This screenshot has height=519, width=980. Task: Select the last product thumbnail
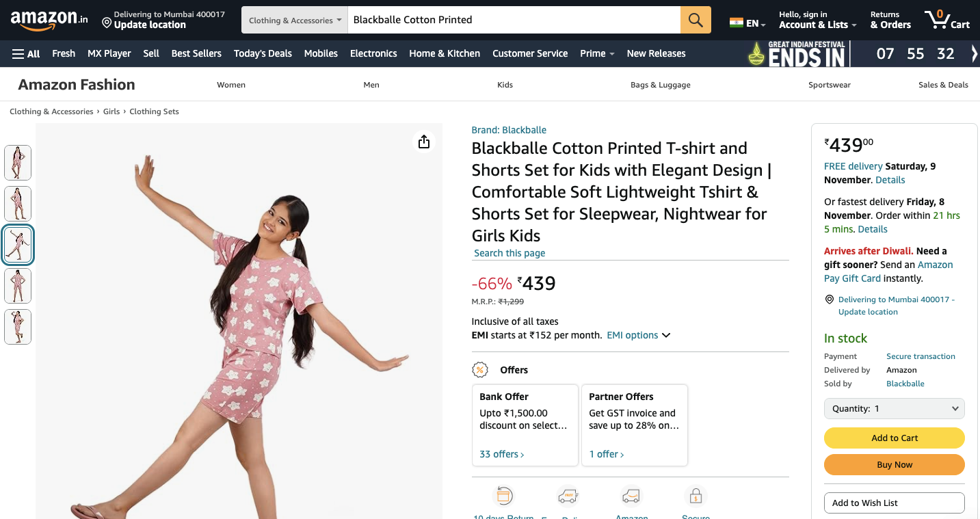pyautogui.click(x=18, y=327)
